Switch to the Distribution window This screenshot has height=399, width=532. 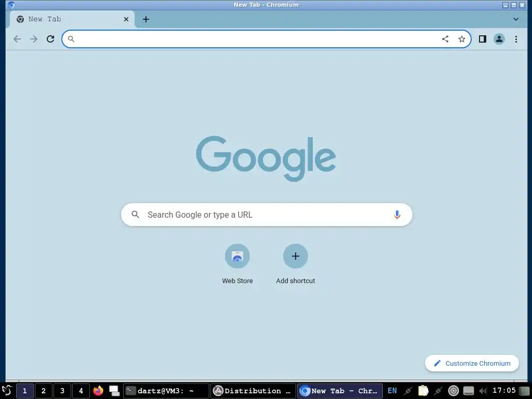[x=253, y=391]
